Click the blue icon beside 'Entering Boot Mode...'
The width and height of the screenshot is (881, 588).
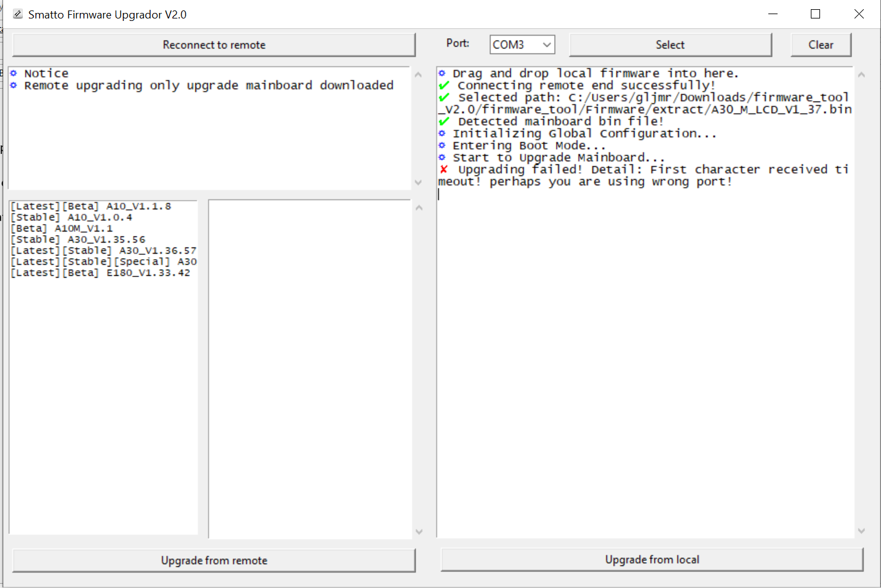[x=442, y=145]
